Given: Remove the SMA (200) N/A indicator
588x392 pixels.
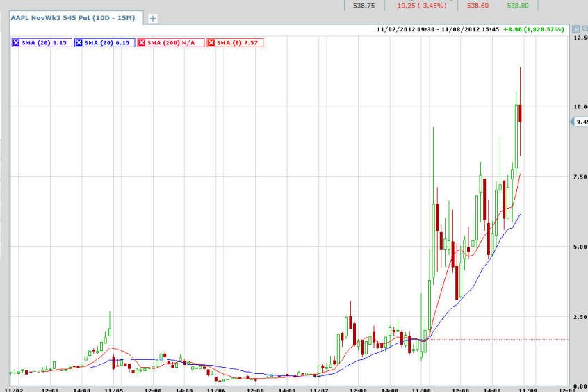Looking at the screenshot, I should coord(142,43).
